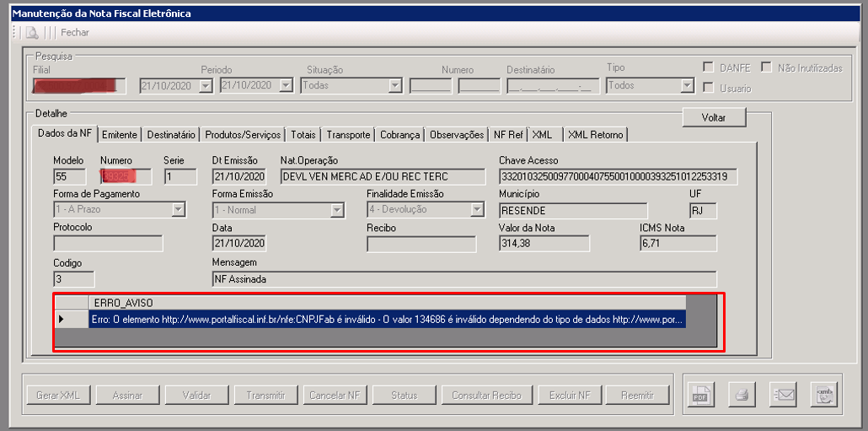
Task: Click Fechar in the toolbar
Action: (x=75, y=33)
